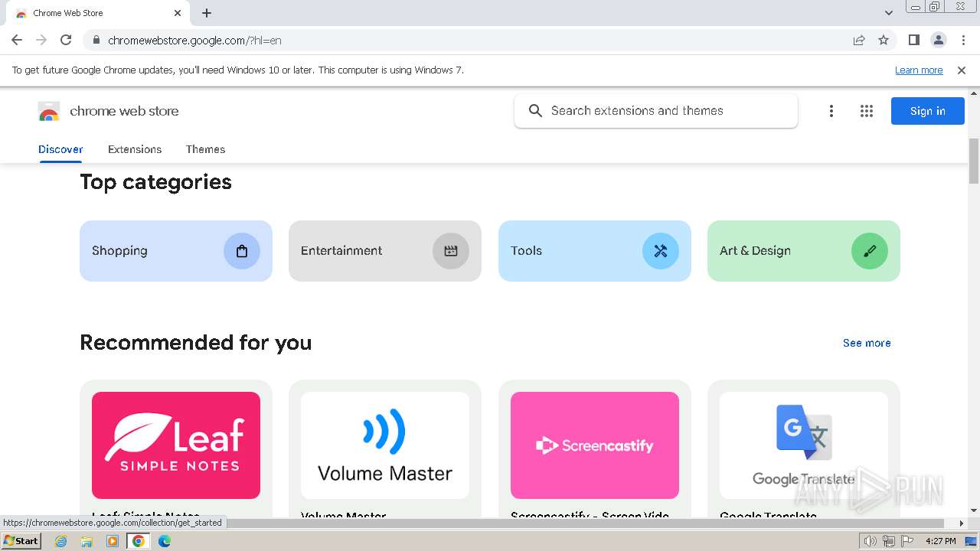The image size is (980, 551).
Task: Reload the current page
Action: pos(66,40)
